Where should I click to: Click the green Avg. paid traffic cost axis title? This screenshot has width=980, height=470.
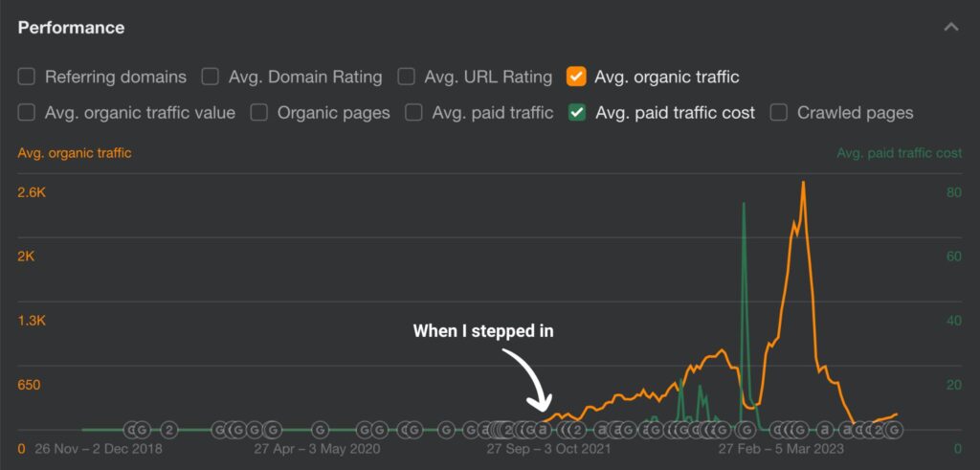(x=899, y=152)
